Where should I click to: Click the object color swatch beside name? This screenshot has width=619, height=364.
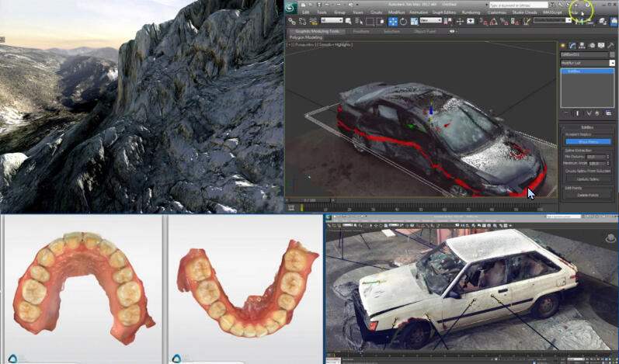tap(612, 55)
